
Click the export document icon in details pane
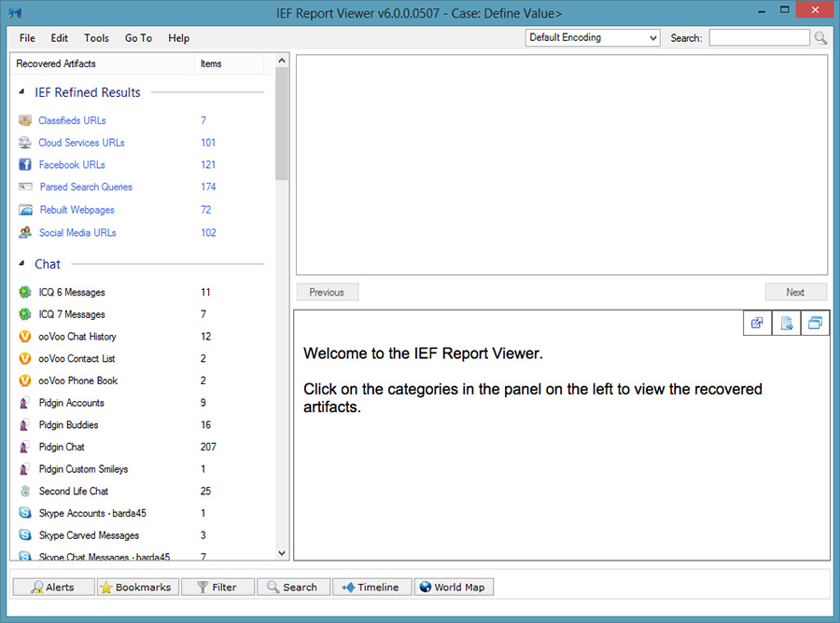787,323
